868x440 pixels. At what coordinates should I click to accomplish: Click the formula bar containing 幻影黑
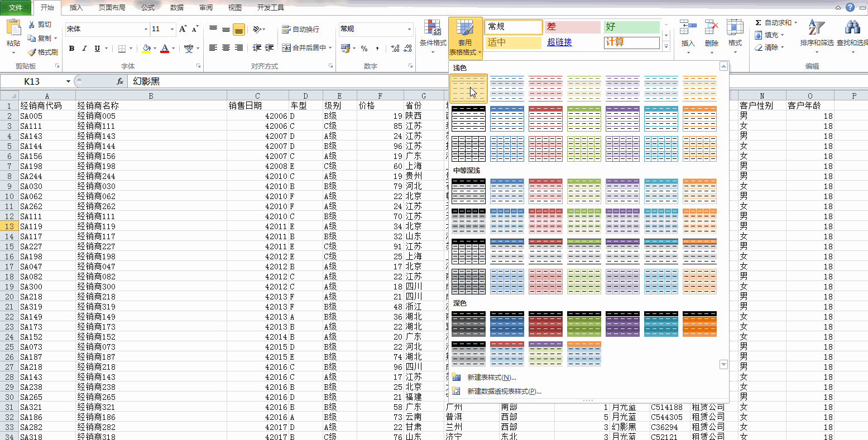pos(497,81)
